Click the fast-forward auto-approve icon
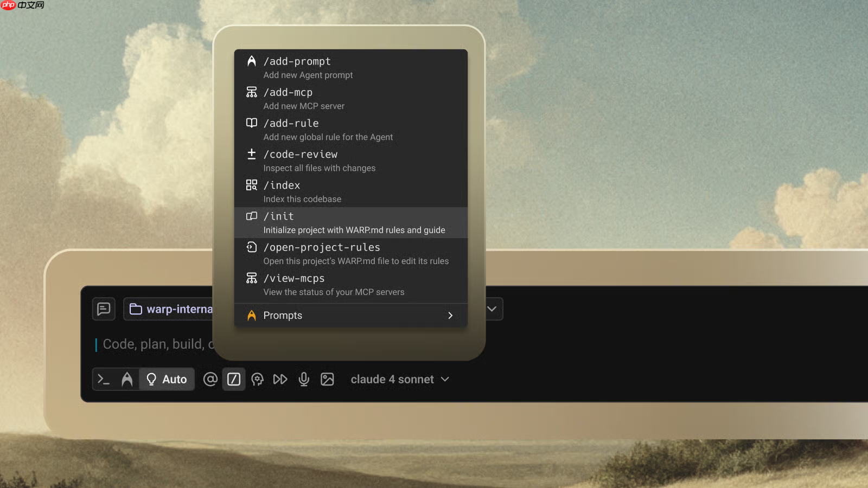The width and height of the screenshot is (868, 488). pos(280,379)
